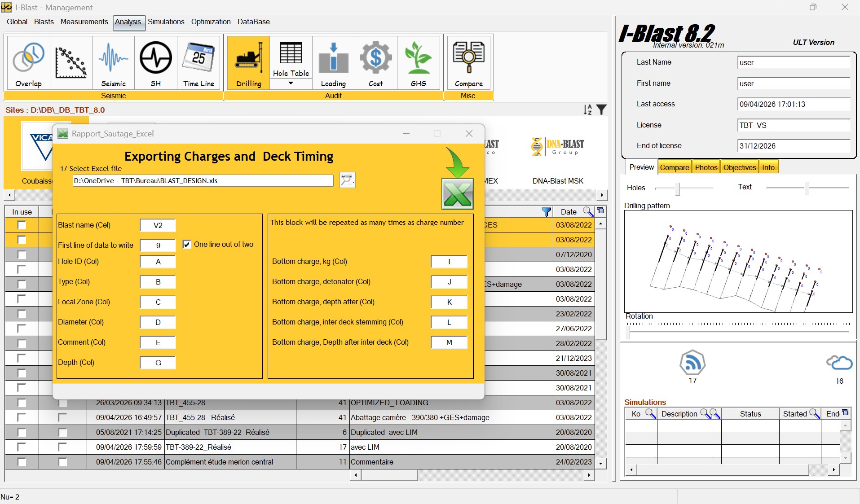Select the Drilling tool in the Analysis ribbon
Image resolution: width=860 pixels, height=504 pixels.
click(x=248, y=63)
